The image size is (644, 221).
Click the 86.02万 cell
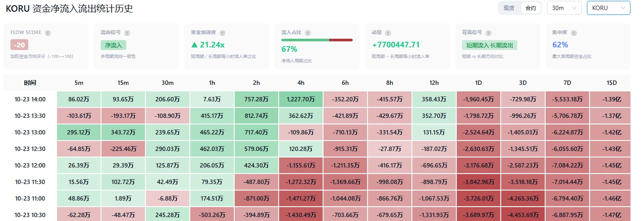click(x=79, y=99)
